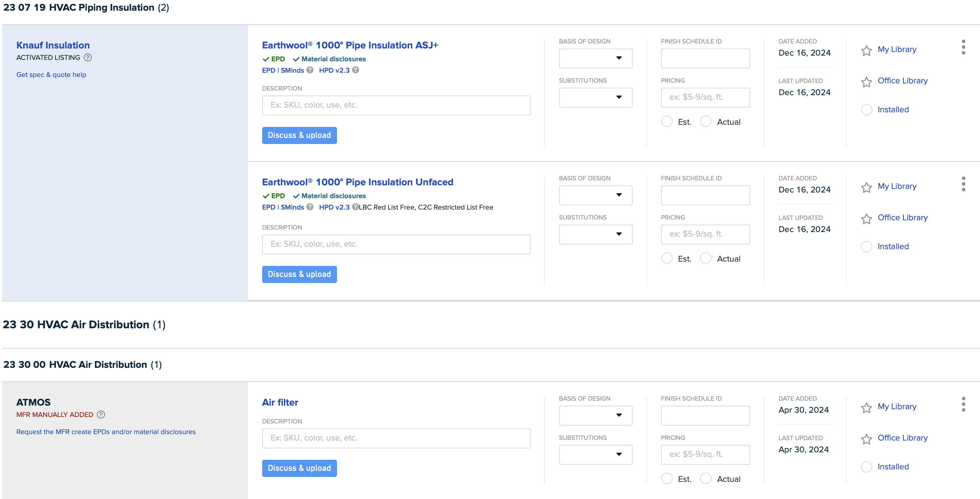980x499 pixels.
Task: Open Substitutions dropdown for ASJ+
Action: [x=595, y=97]
